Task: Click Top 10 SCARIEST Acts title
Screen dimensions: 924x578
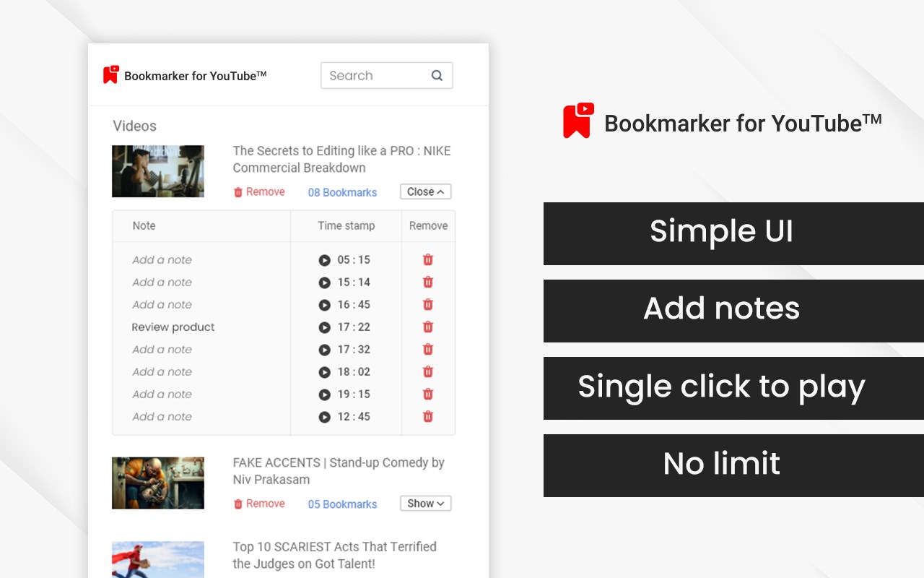Action: pos(334,555)
